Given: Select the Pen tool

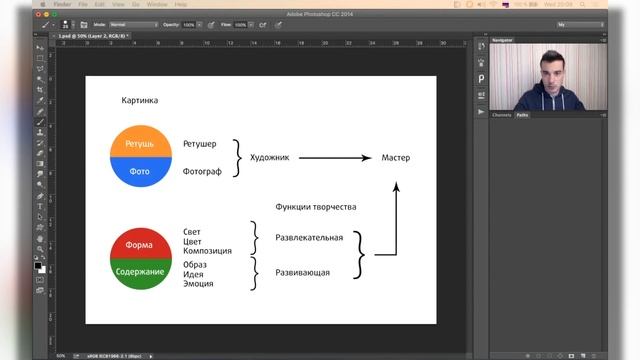Looking at the screenshot, I should point(40,196).
